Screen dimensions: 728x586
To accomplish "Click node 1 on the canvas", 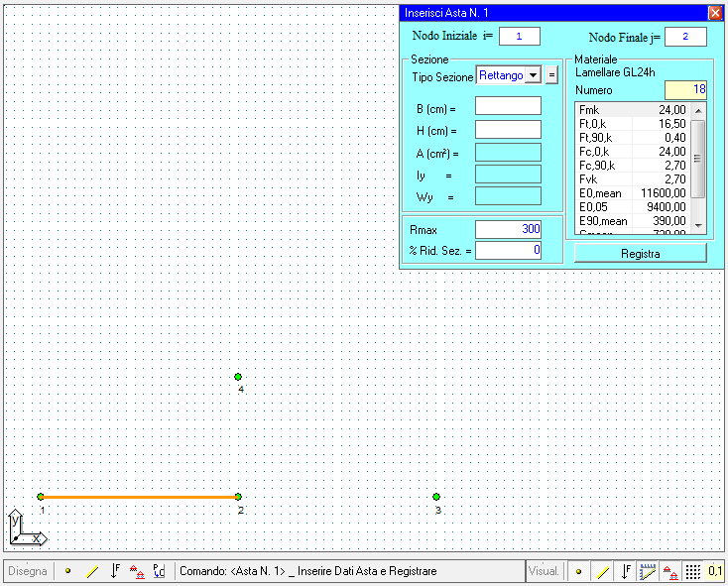I will click(41, 497).
